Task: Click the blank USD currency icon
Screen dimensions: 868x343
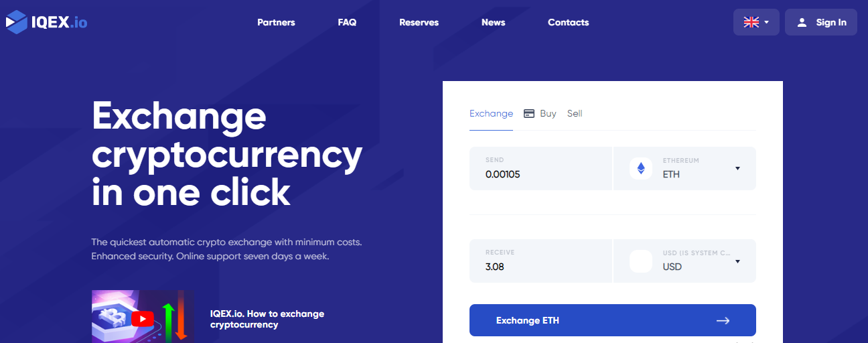Action: pyautogui.click(x=641, y=261)
